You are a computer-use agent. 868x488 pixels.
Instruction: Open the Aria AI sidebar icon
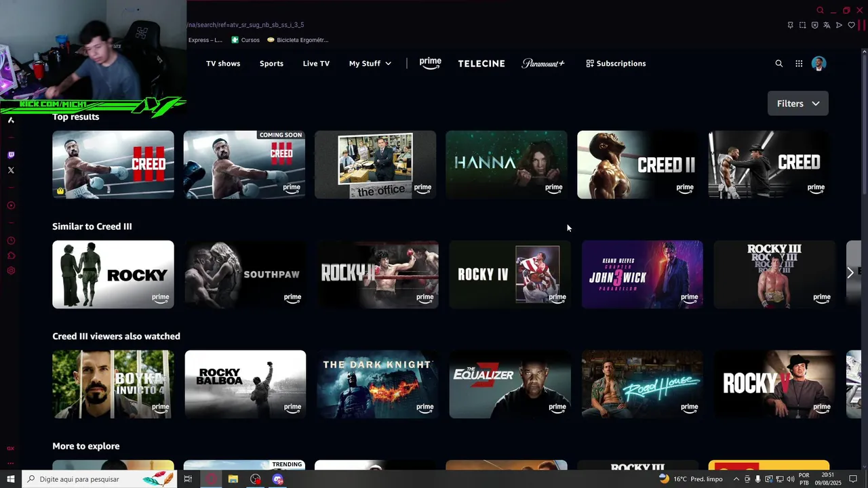click(11, 120)
